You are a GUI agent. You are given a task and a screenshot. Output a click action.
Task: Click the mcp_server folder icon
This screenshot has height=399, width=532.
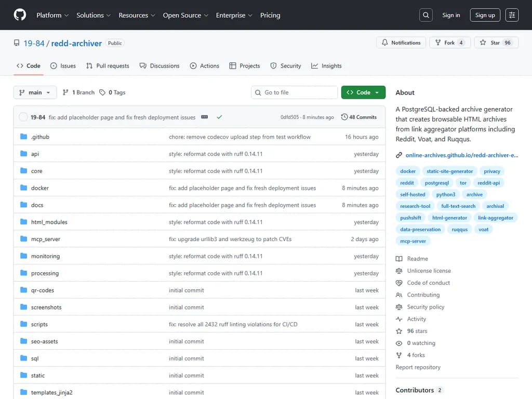point(23,239)
